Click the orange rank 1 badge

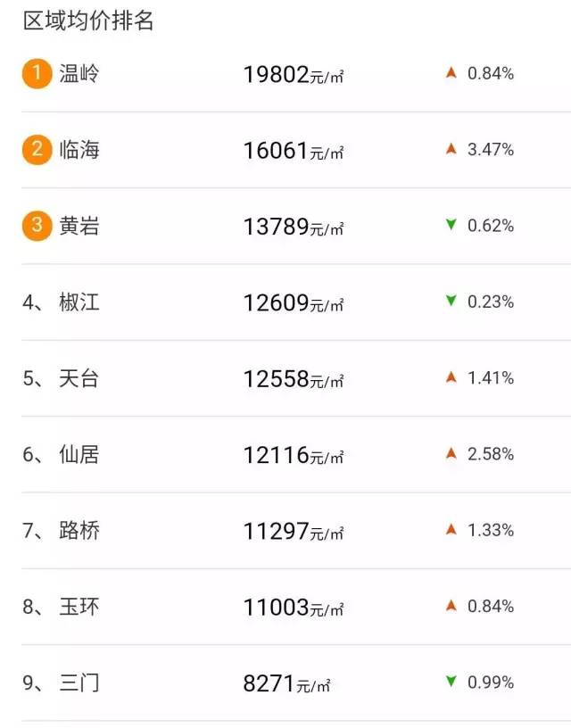(37, 74)
